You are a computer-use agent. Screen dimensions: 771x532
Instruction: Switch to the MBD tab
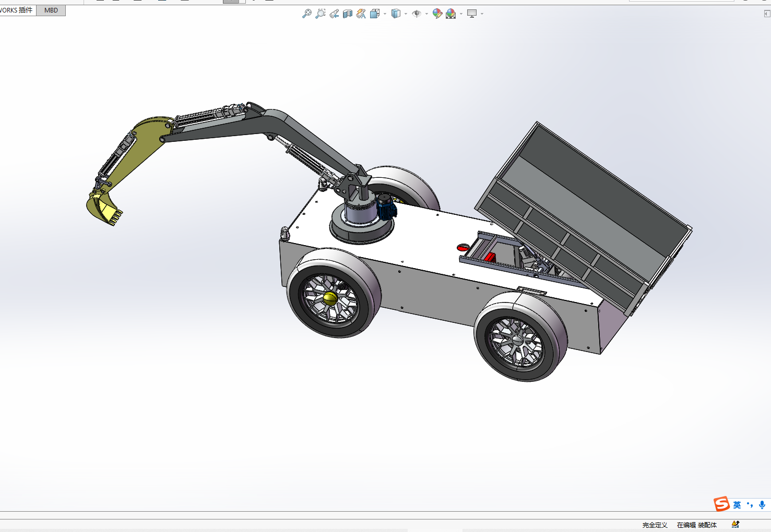point(51,10)
